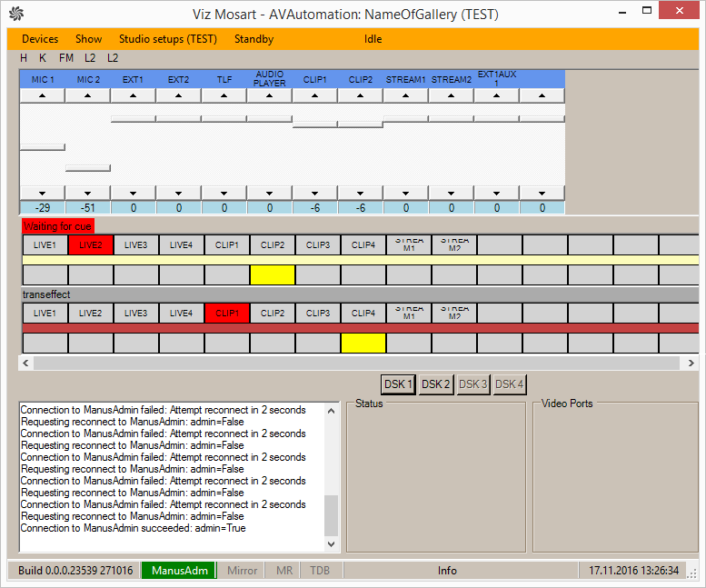Viewport: 706px width, 588px height.
Task: Open the Show menu
Action: (88, 39)
